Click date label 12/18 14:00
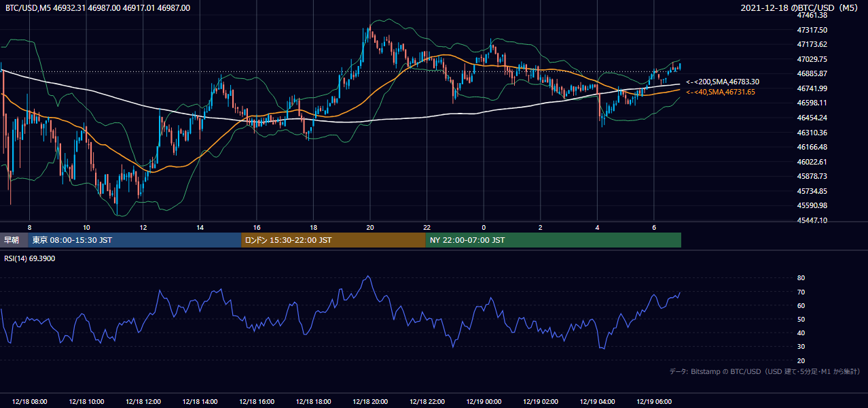 pos(200,402)
